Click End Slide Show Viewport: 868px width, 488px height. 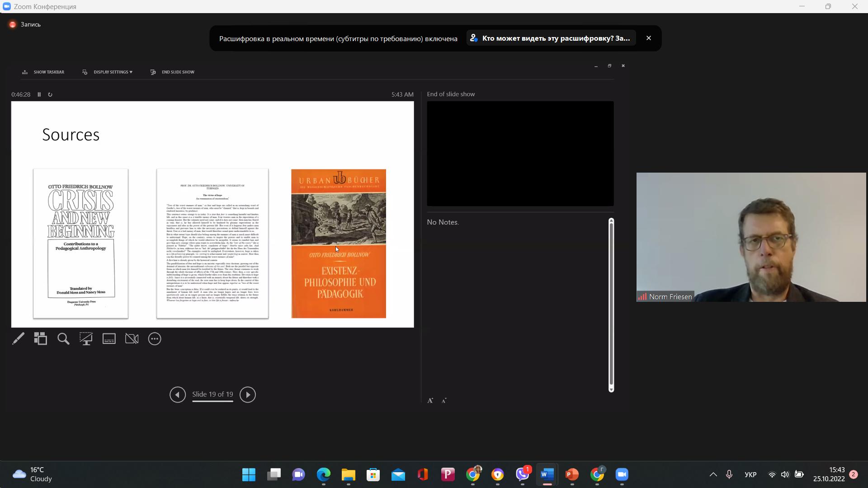[x=172, y=72]
